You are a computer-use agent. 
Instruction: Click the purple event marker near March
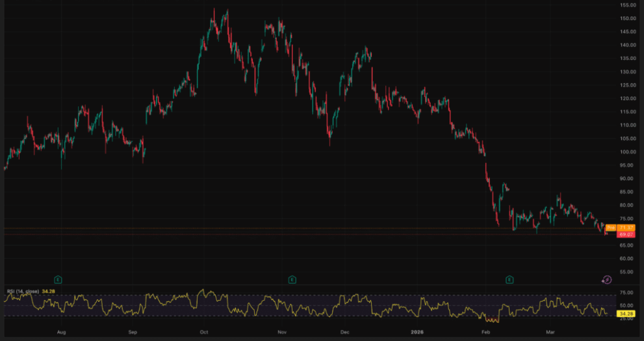[606, 279]
